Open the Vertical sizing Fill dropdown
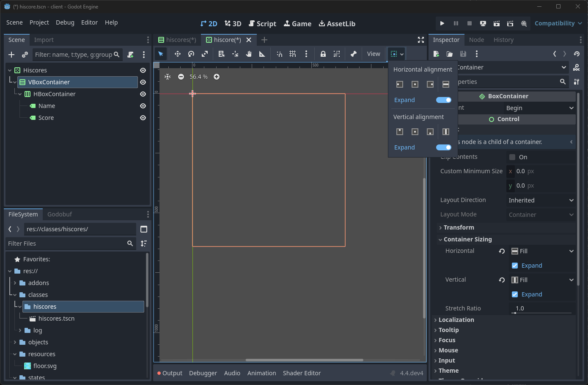Screen dimensions: 588x385 pos(543,280)
